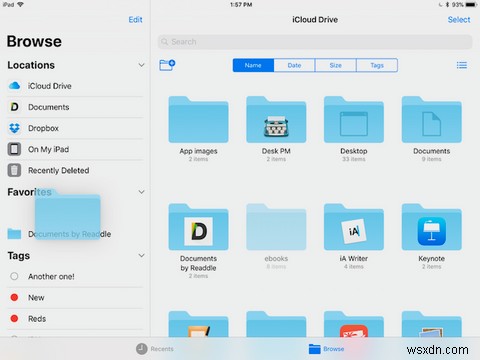Open the iCloud Drive cloud icon
480x360 pixels.
point(14,86)
